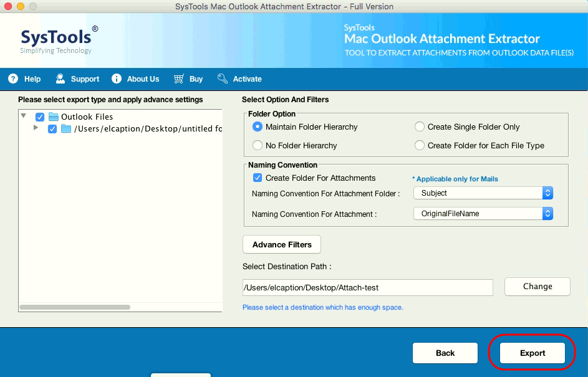The height and width of the screenshot is (377, 588).
Task: Select the /Users/elcaption/Desktop/untitled tree row
Action: point(148,129)
